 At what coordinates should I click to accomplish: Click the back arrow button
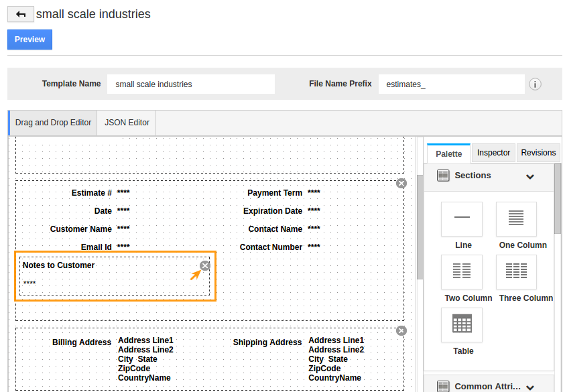click(21, 14)
